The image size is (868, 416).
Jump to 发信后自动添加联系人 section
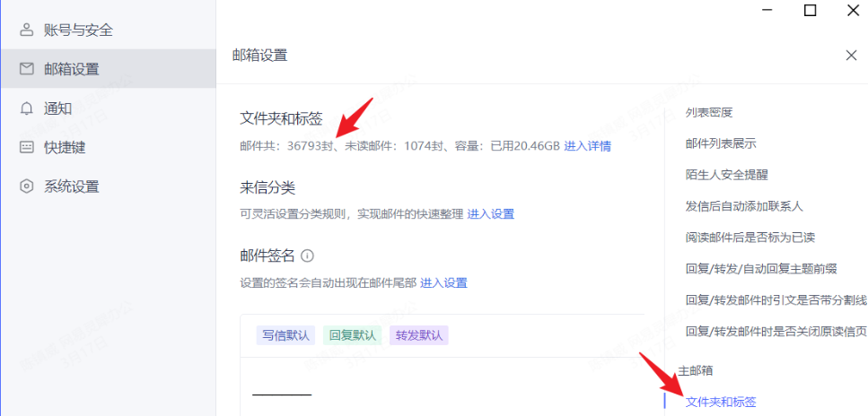[x=744, y=206]
